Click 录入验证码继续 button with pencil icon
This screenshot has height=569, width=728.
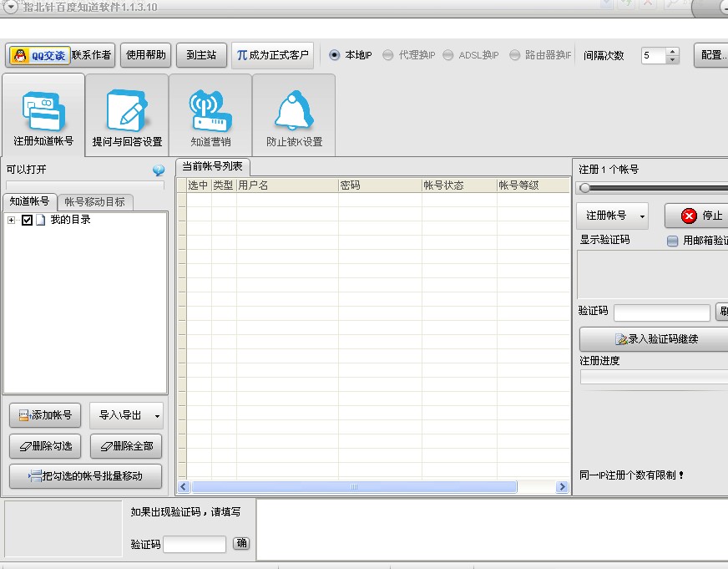coord(655,339)
